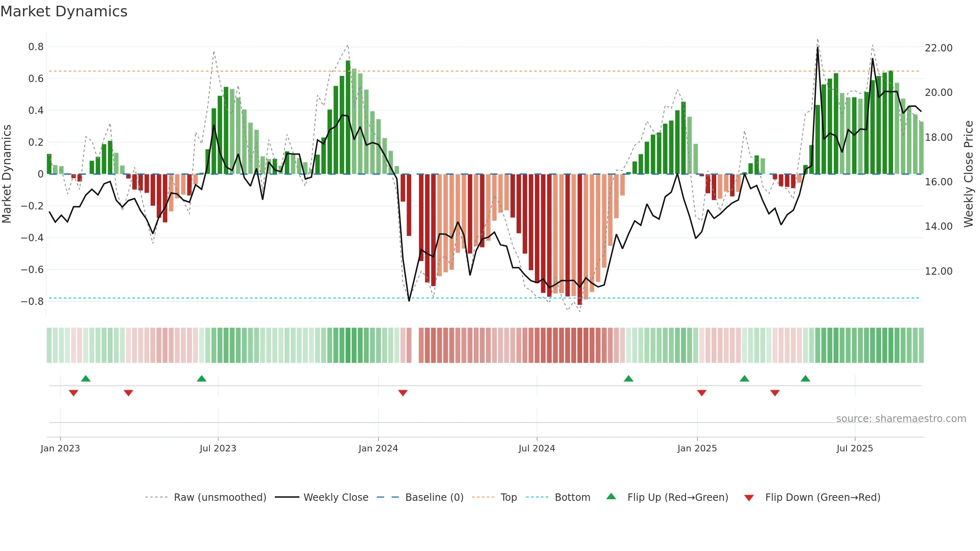
Task: Click the Jul 2024 x-axis label
Action: click(537, 448)
